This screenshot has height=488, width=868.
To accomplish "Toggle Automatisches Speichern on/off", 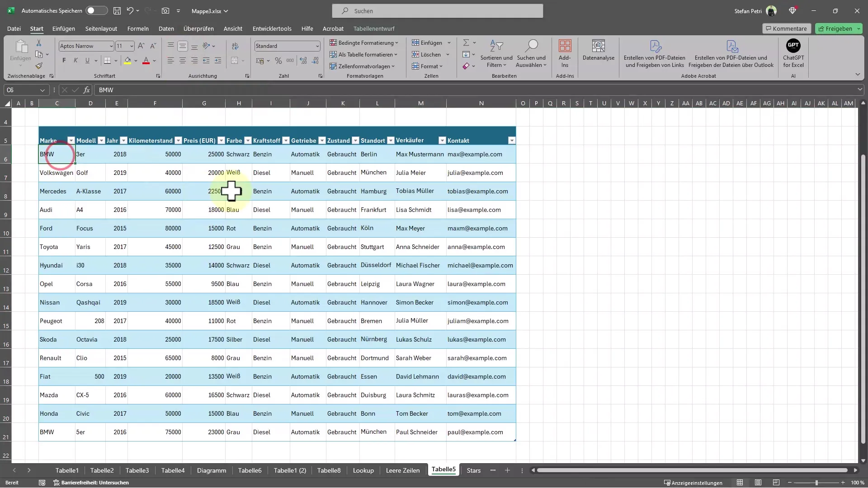I will click(x=95, y=10).
